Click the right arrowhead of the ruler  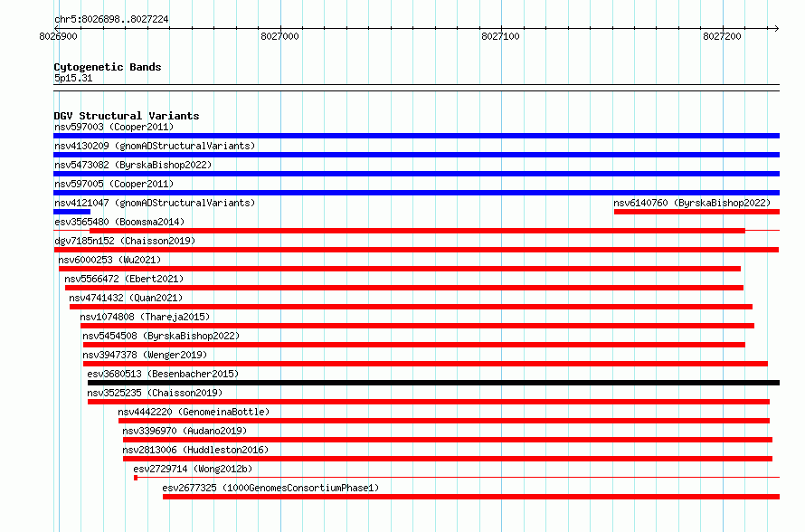pos(777,28)
